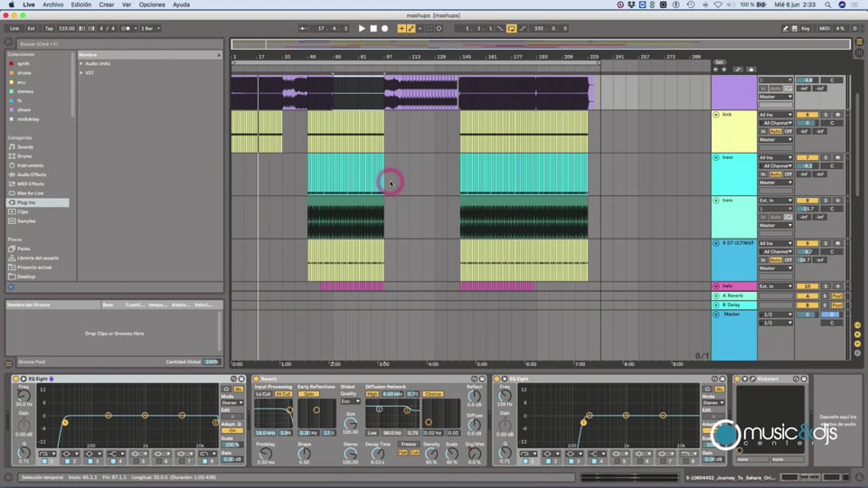Open the 1 Bar quantization dropdown
Image resolution: width=868 pixels, height=488 pixels.
(150, 28)
